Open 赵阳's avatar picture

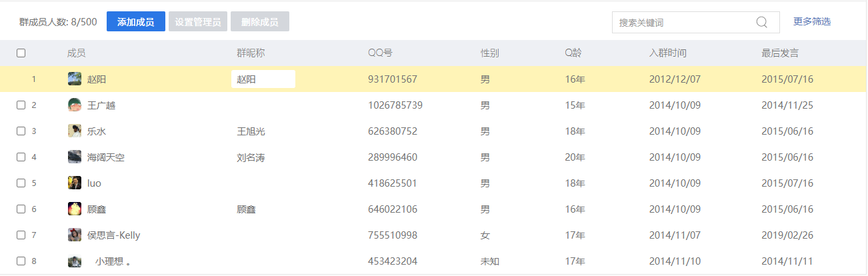click(75, 79)
